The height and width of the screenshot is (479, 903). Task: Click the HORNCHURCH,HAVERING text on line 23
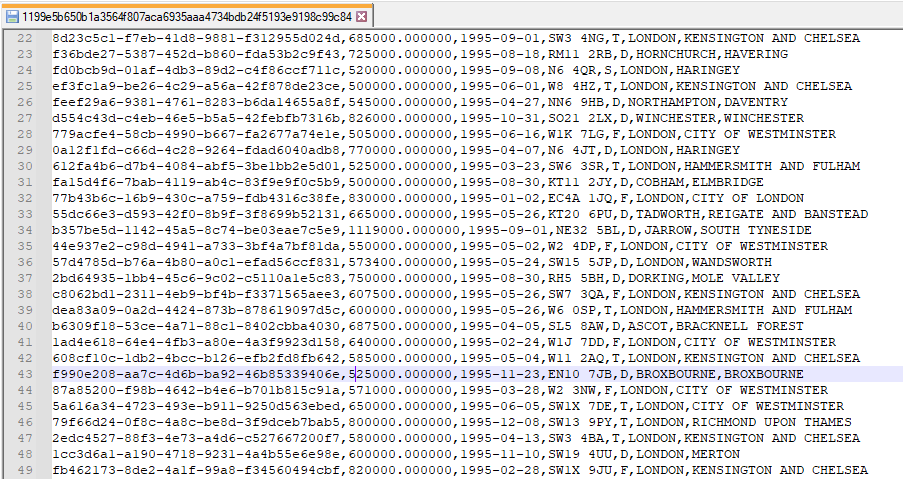(x=712, y=54)
